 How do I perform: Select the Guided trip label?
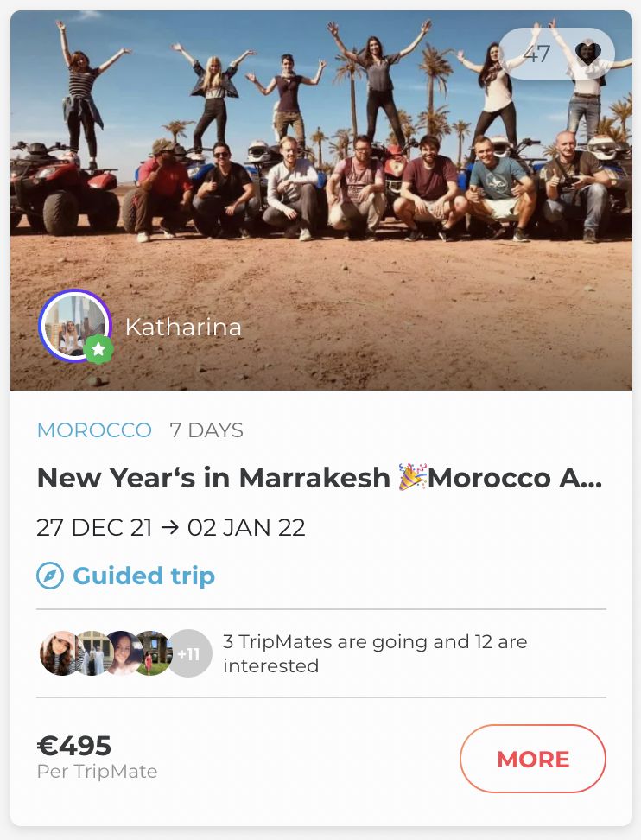pyautogui.click(x=143, y=576)
